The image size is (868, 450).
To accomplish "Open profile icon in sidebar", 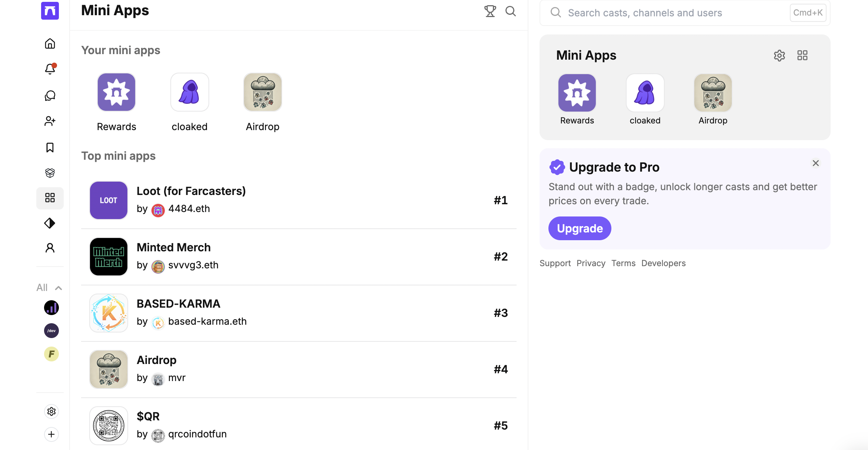I will (50, 248).
